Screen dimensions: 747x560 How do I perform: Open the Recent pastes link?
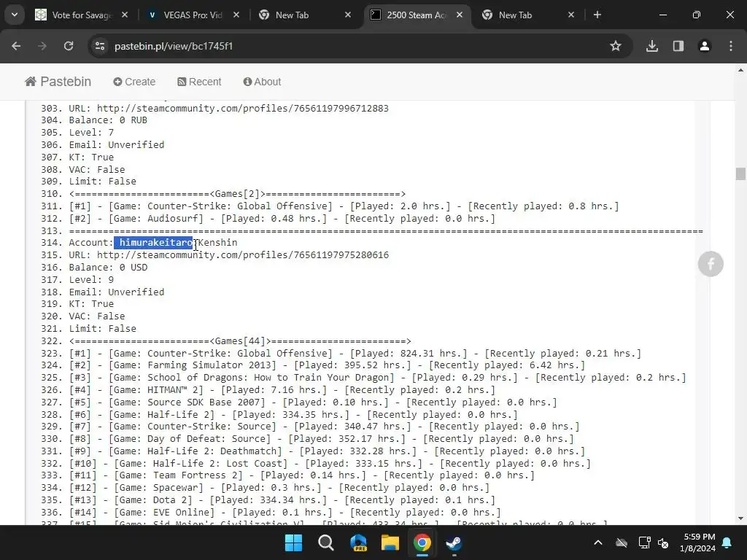coord(199,82)
